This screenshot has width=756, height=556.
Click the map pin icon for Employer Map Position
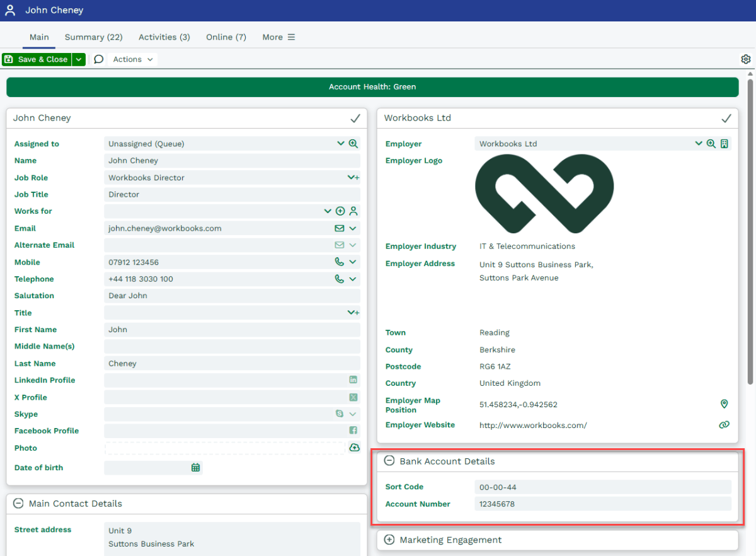(x=724, y=404)
